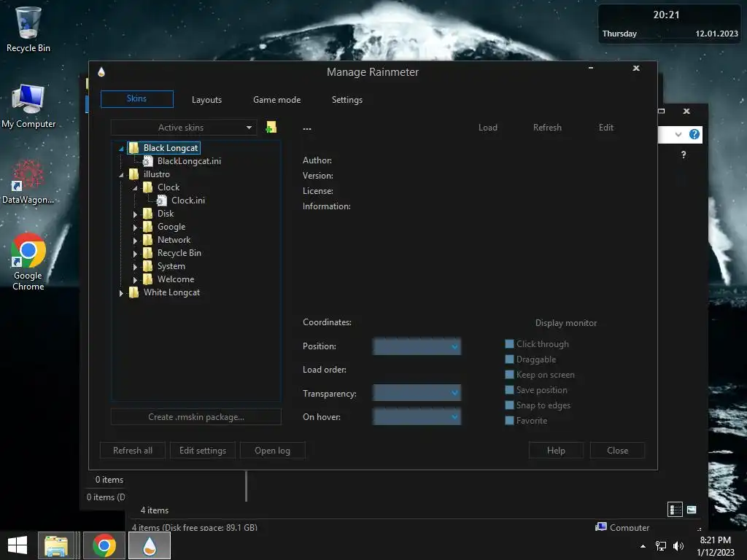This screenshot has height=560, width=747.
Task: Open Chrome from the taskbar
Action: [x=104, y=545]
